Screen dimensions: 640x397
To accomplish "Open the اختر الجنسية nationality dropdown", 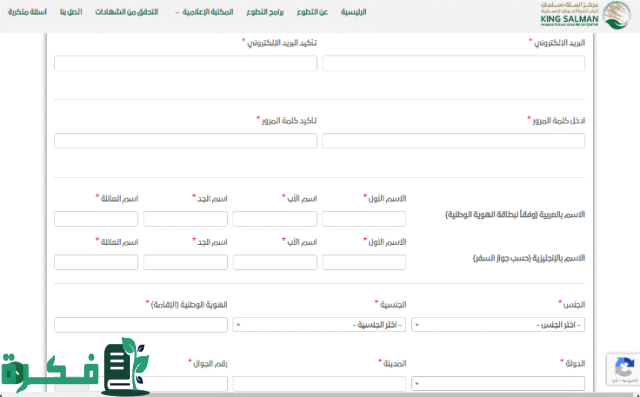I will coord(319,325).
